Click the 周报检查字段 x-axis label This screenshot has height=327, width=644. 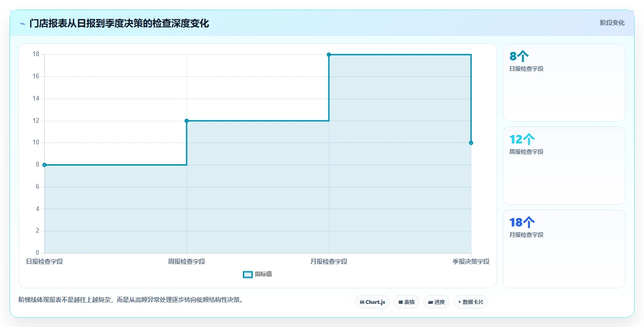[187, 261]
